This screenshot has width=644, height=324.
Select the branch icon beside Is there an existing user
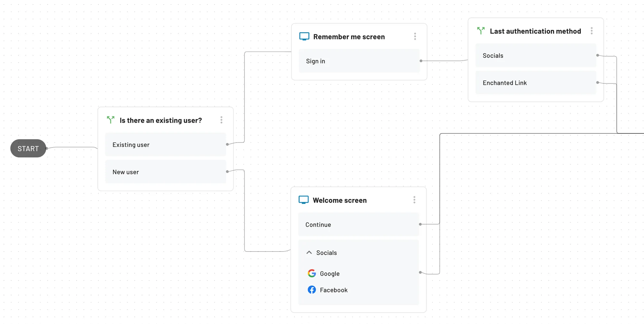click(x=110, y=120)
